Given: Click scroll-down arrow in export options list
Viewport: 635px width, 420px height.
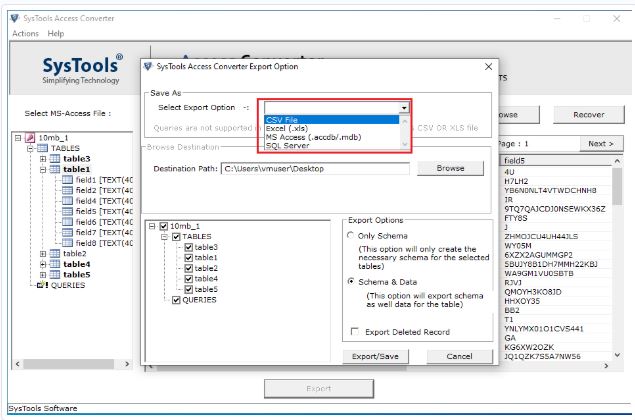Looking at the screenshot, I should coord(404,144).
